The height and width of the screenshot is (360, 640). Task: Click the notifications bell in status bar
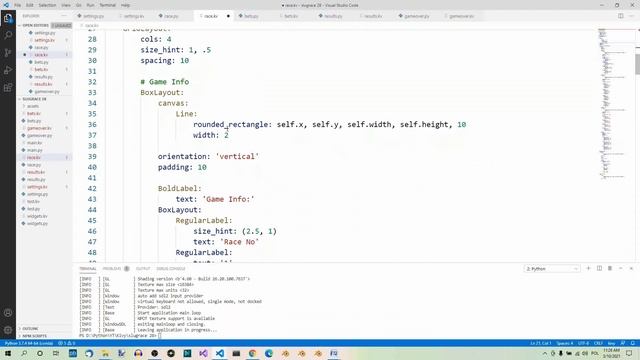[632, 343]
